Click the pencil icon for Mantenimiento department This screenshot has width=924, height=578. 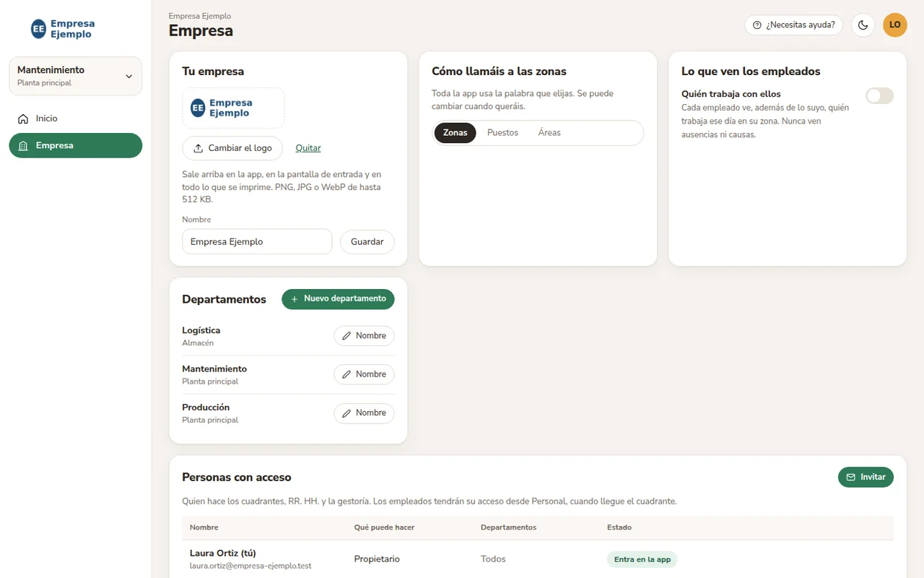pyautogui.click(x=346, y=374)
